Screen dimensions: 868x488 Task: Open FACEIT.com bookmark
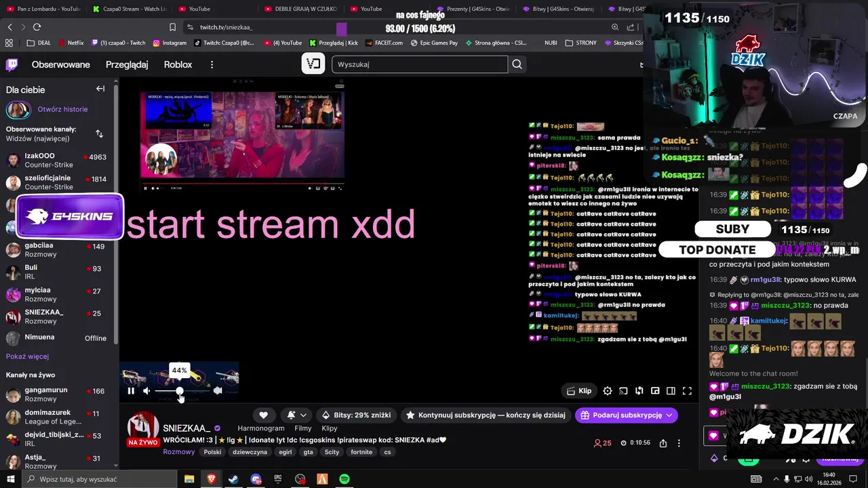pyautogui.click(x=383, y=43)
